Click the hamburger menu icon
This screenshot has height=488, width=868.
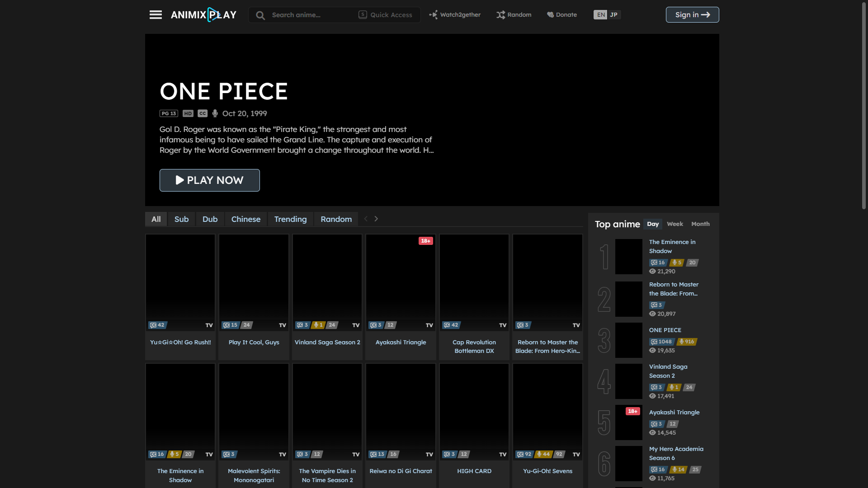coord(155,14)
